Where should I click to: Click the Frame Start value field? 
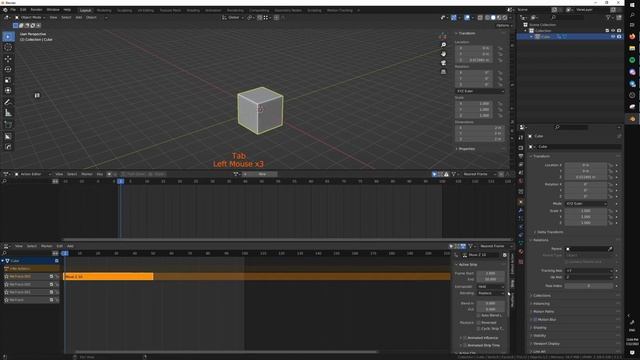(x=491, y=273)
